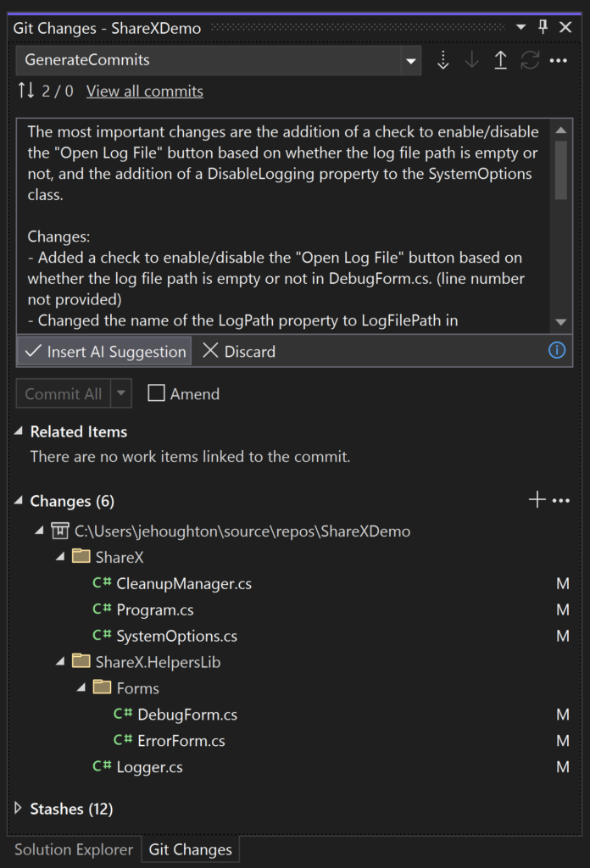Open the ellipsis menu beside Changes (6)
This screenshot has width=590, height=868.
tap(561, 499)
